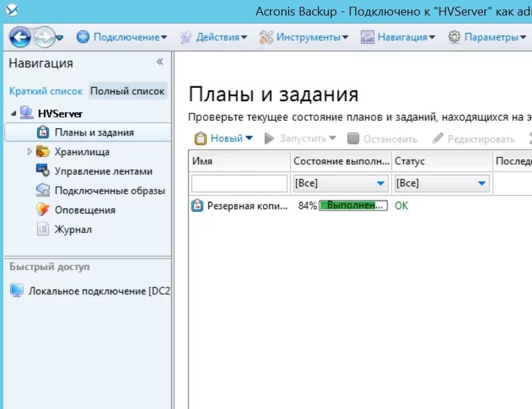The width and height of the screenshot is (532, 409).
Task: Sort by the Состояние выполн... column header
Action: coord(341,161)
